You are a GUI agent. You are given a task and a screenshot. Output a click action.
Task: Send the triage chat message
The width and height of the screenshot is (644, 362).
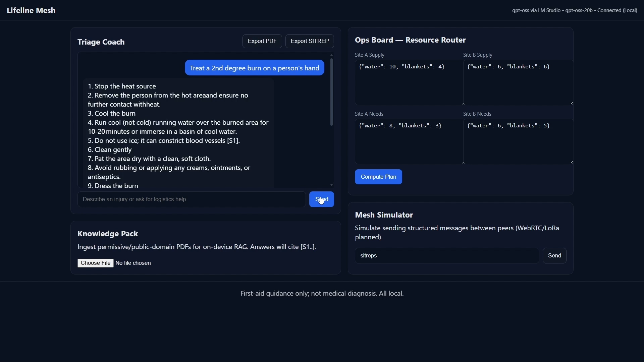coord(321,199)
